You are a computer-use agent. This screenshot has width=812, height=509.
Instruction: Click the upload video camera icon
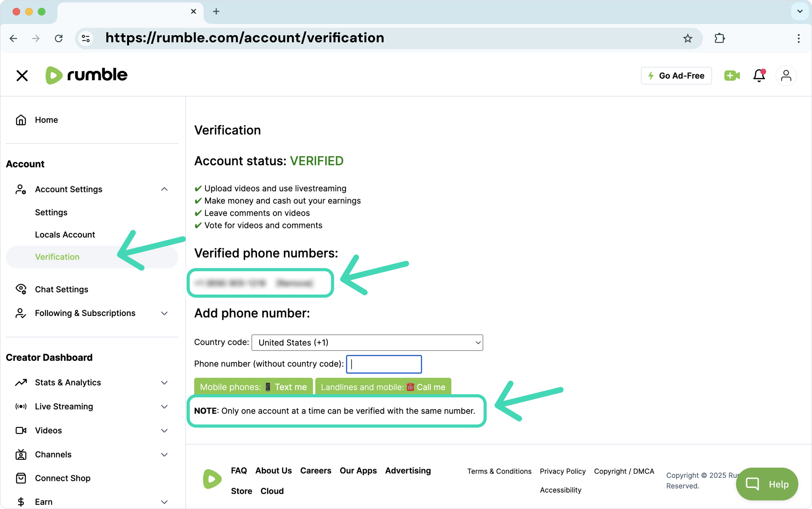pos(732,75)
